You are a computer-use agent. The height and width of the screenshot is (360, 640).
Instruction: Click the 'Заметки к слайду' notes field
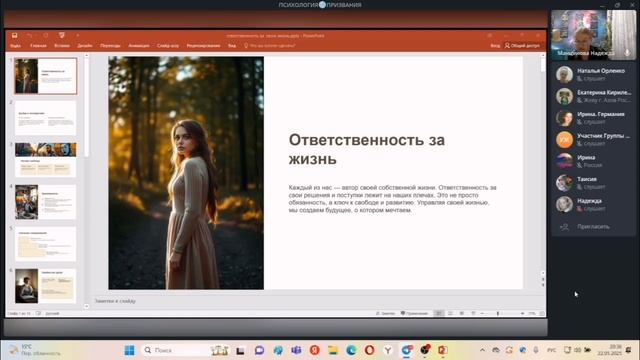(115, 301)
